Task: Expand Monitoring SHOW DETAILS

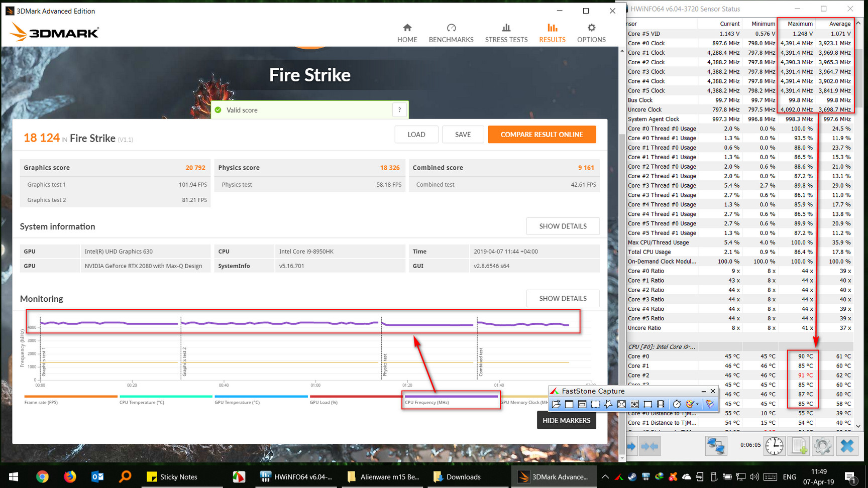Action: (x=563, y=299)
